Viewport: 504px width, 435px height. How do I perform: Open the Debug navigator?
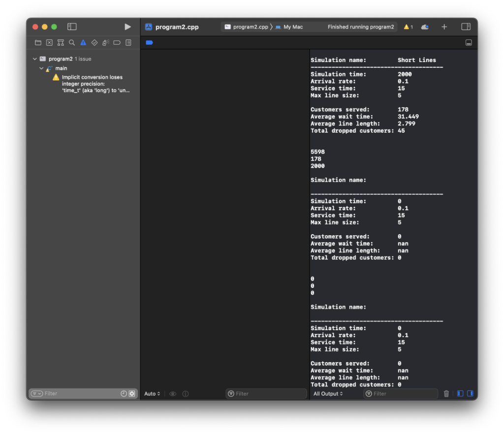click(106, 42)
